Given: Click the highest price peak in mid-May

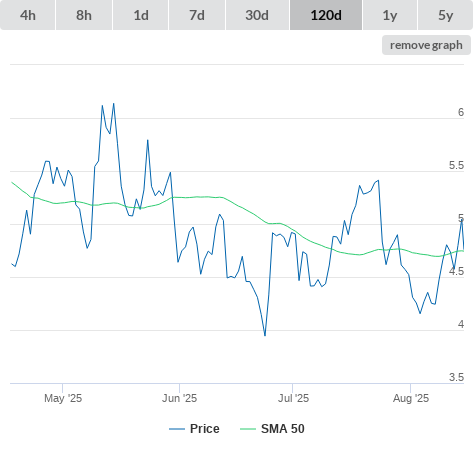Looking at the screenshot, I should [x=114, y=104].
